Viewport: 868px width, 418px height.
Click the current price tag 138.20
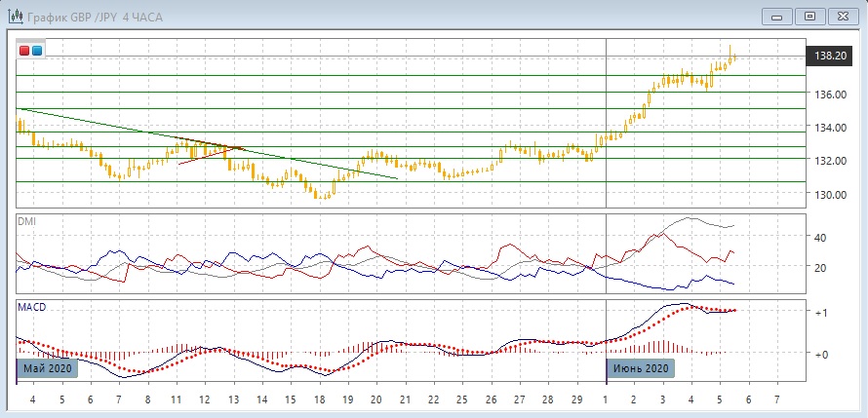[830, 57]
